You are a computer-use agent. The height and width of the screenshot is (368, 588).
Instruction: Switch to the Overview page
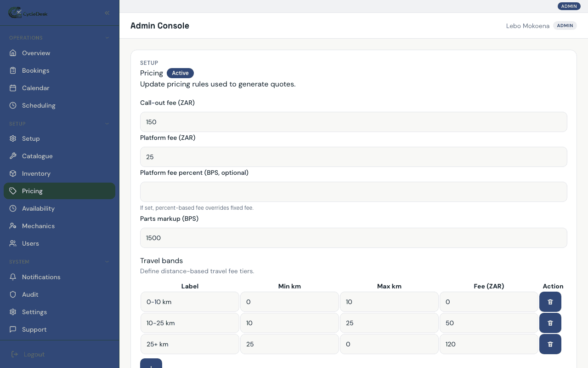36,53
